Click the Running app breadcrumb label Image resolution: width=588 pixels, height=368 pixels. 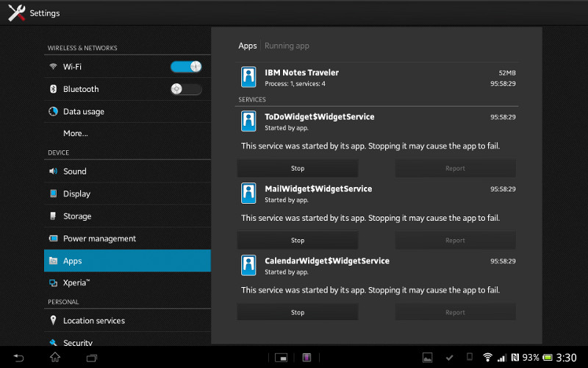(x=287, y=46)
